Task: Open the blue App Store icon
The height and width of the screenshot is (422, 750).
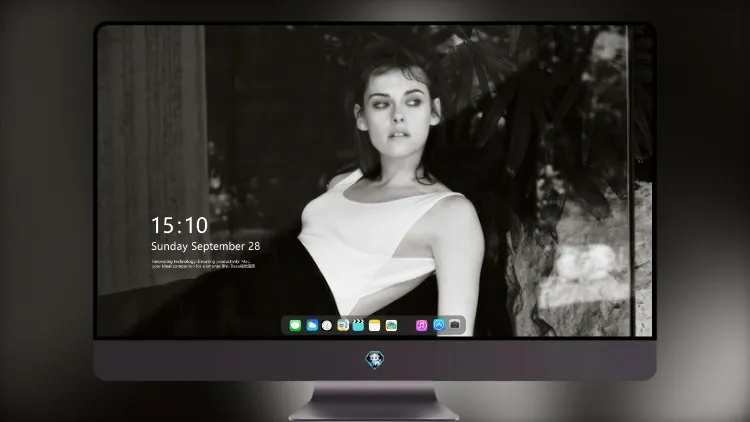Action: [439, 325]
